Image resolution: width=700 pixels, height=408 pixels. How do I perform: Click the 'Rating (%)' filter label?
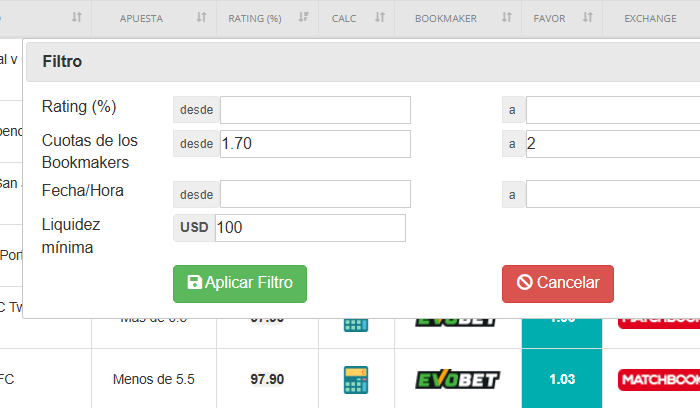tap(79, 107)
